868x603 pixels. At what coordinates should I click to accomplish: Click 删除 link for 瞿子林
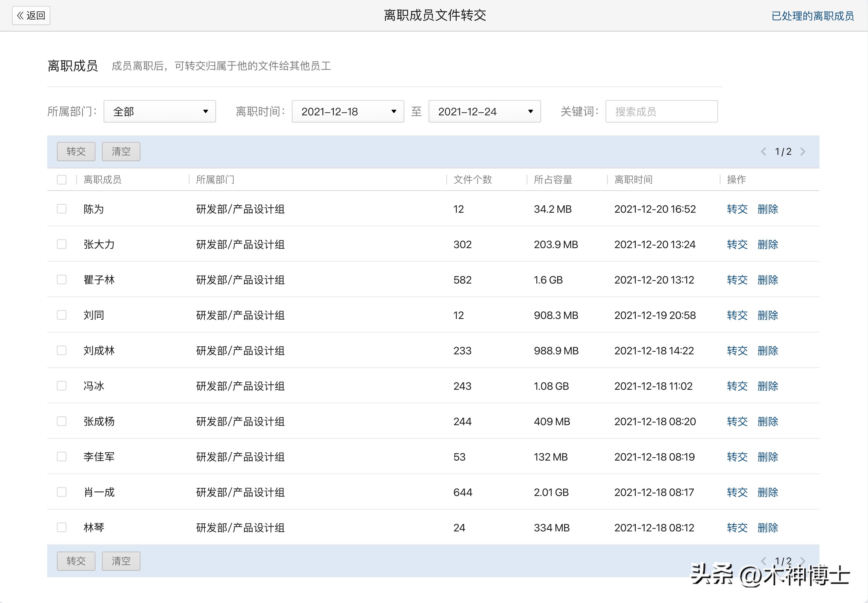[x=768, y=280]
